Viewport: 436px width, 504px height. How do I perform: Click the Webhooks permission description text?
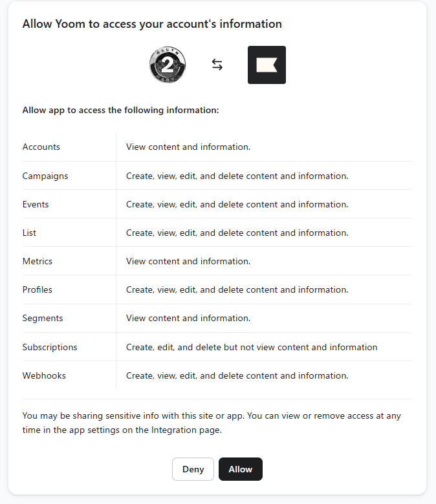(x=237, y=376)
